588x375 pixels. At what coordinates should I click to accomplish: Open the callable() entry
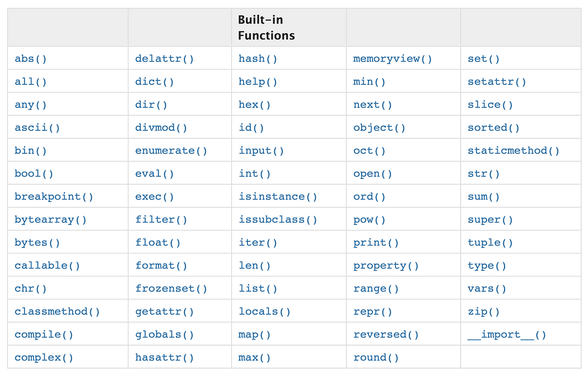[48, 266]
